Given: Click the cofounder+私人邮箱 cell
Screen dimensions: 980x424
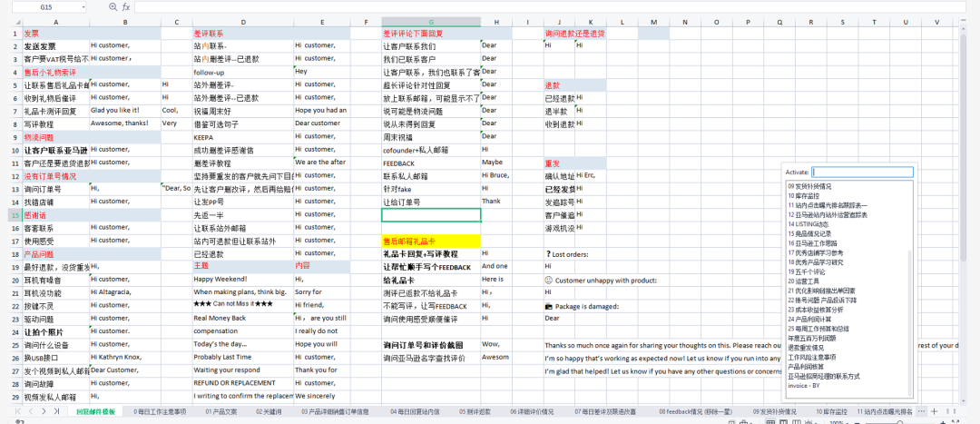Looking at the screenshot, I should point(431,150).
